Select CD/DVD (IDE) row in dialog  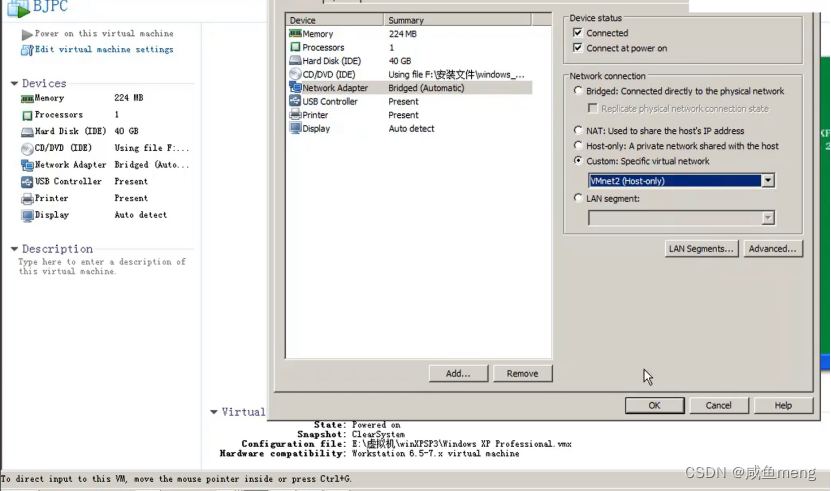pyautogui.click(x=409, y=74)
